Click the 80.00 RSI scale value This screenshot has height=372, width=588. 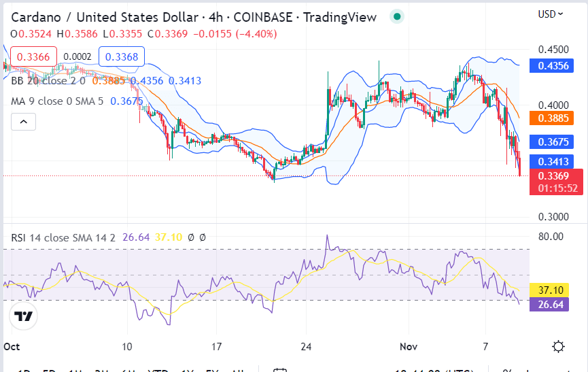tap(551, 237)
